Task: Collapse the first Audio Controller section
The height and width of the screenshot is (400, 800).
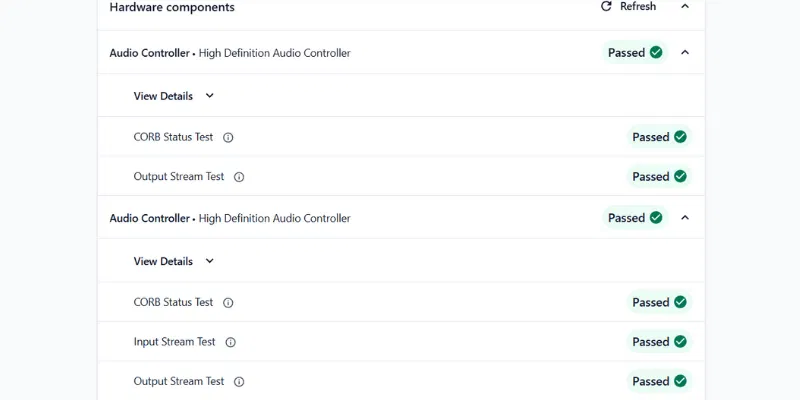Action: [685, 52]
